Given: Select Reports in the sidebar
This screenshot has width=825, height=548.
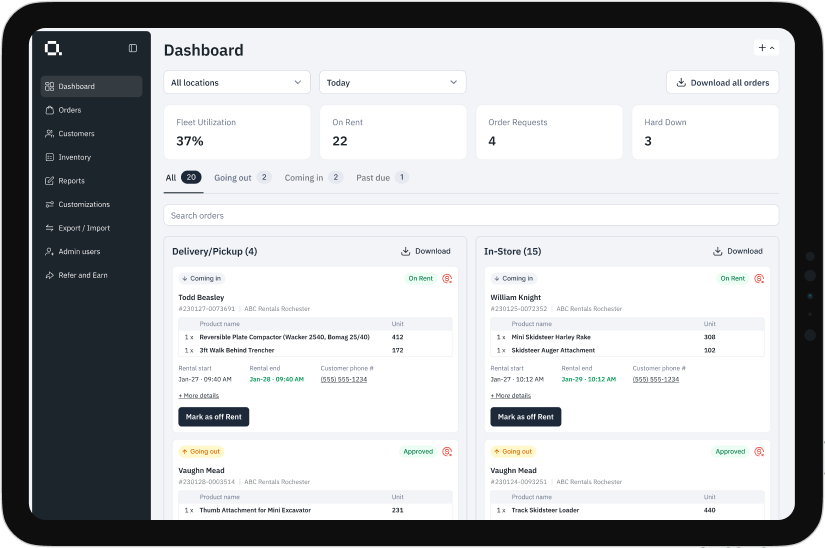Looking at the screenshot, I should 71,181.
